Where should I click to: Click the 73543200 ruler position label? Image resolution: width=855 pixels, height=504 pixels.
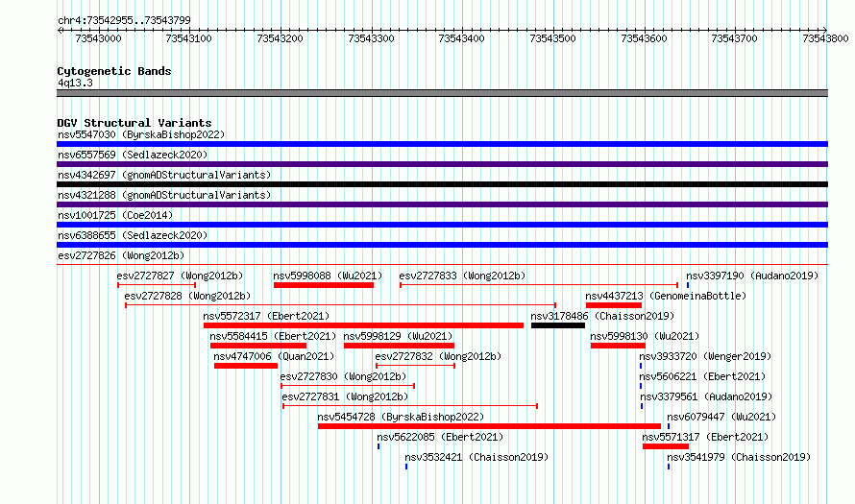click(x=280, y=38)
